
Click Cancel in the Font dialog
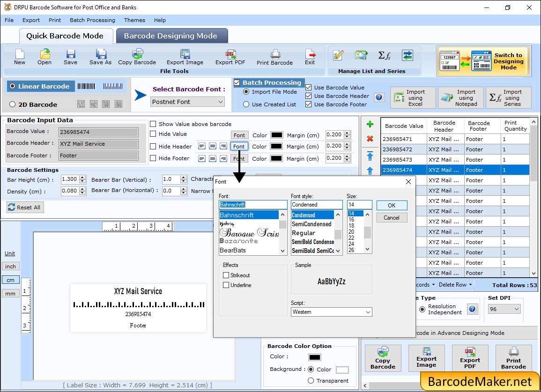392,218
